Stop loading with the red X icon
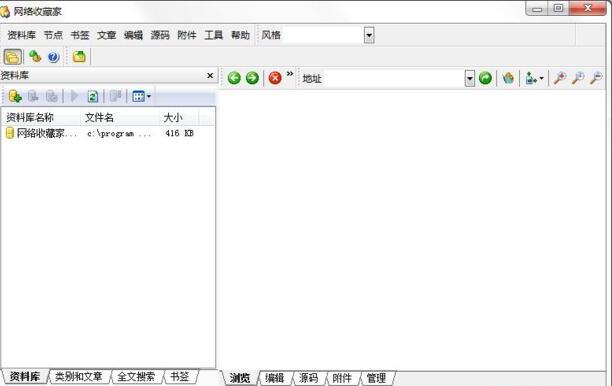This screenshot has height=386, width=612. tap(275, 78)
